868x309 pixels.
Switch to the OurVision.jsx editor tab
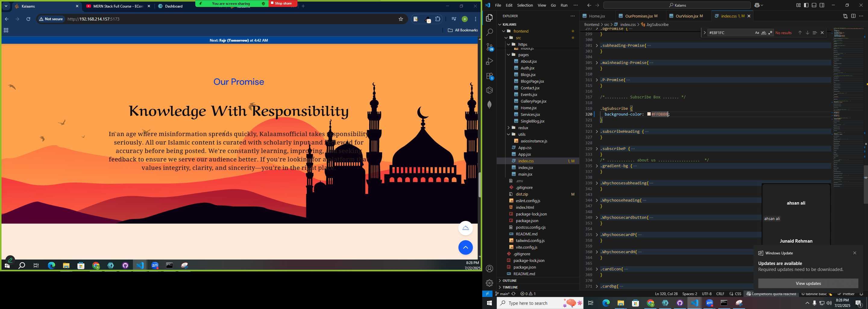689,16
